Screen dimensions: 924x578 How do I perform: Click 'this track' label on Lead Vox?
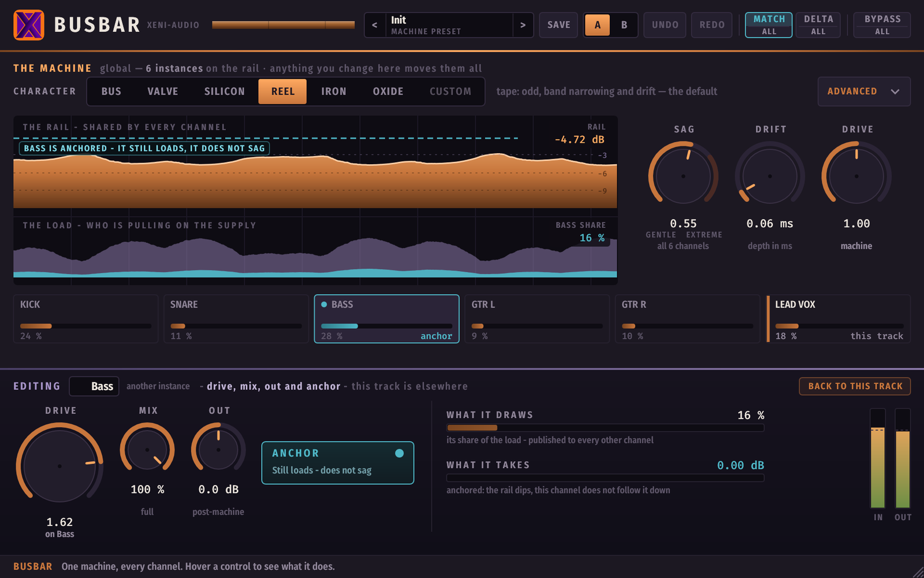click(x=876, y=336)
